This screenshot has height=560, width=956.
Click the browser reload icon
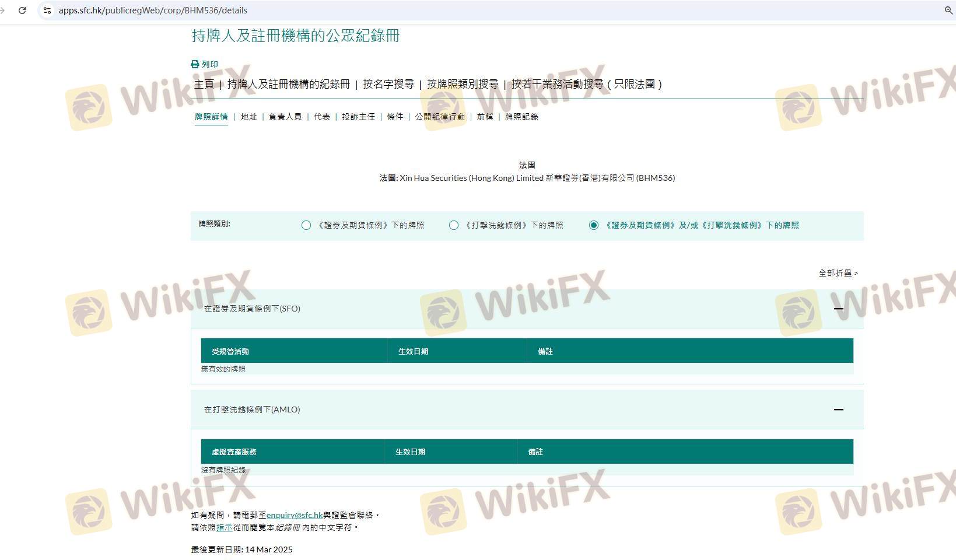pos(22,10)
